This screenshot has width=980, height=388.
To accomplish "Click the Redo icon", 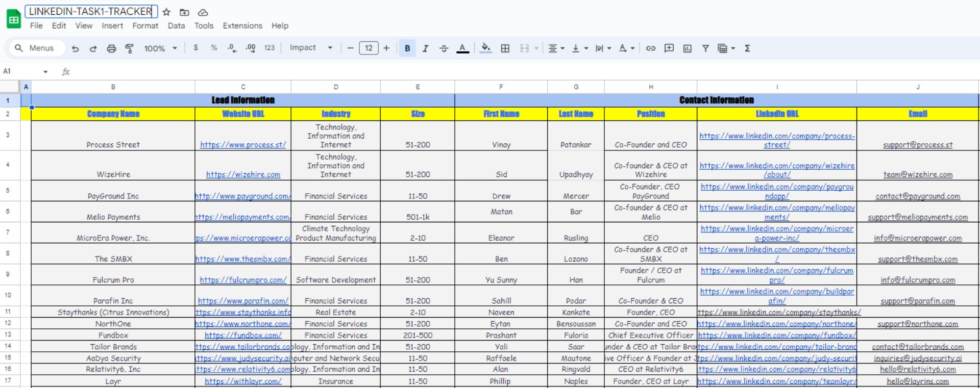I will pyautogui.click(x=93, y=48).
